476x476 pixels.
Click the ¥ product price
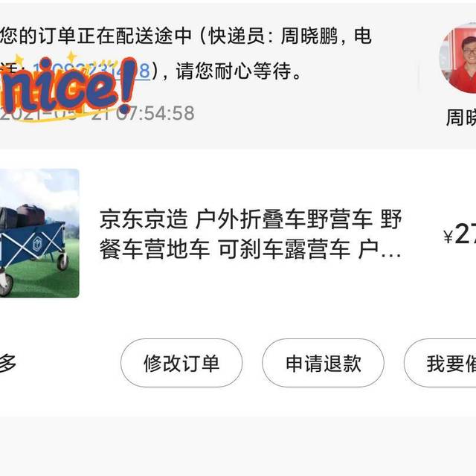coord(460,234)
